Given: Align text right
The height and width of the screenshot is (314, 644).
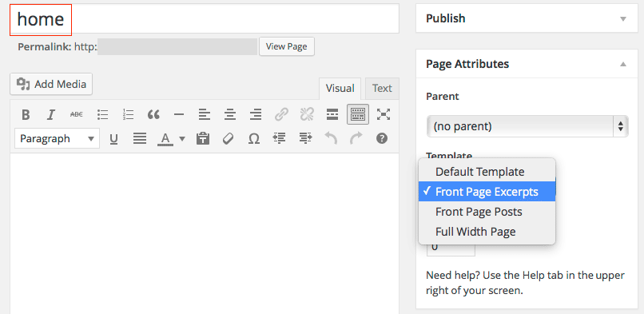Looking at the screenshot, I should coord(256,114).
